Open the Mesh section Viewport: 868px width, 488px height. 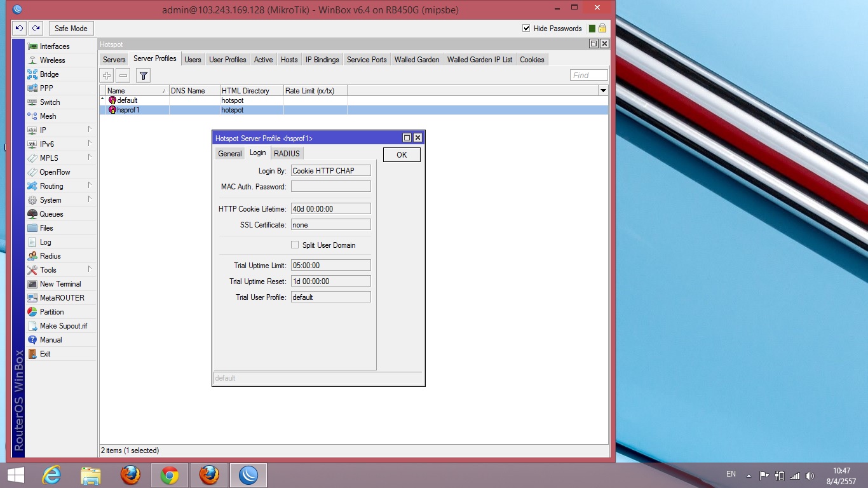[x=48, y=116]
